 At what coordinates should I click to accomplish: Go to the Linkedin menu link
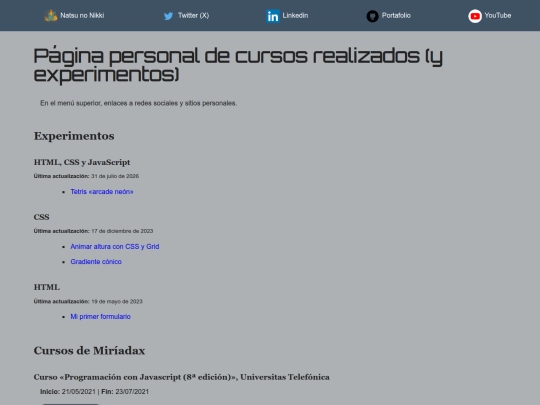coord(287,16)
